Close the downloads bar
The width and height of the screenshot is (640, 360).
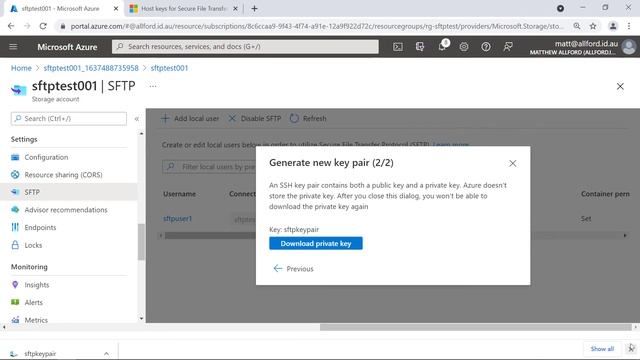click(x=631, y=348)
